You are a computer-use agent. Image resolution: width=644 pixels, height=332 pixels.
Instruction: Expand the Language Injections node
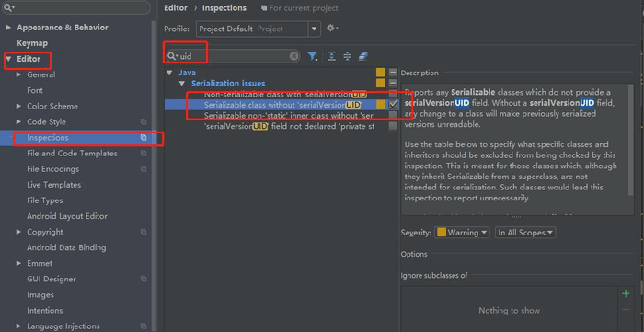click(x=18, y=326)
